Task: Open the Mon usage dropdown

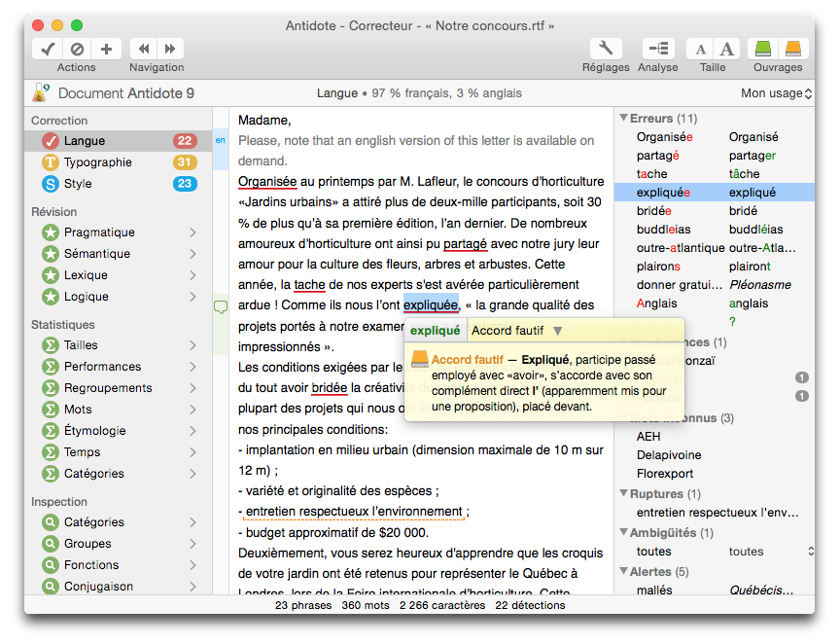Action: (x=776, y=93)
